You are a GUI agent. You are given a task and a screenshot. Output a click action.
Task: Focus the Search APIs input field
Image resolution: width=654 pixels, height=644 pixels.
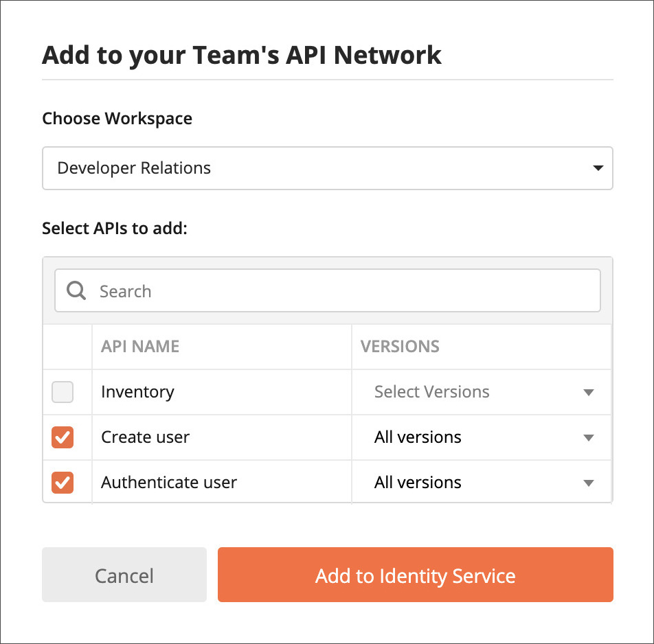328,290
